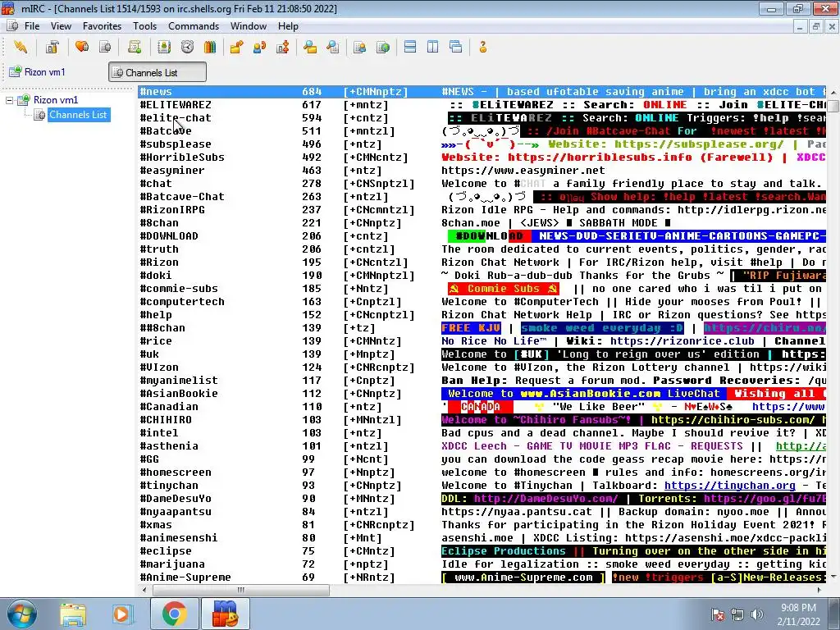
Task: Select the #tinychan channel entry
Action: [x=169, y=486]
